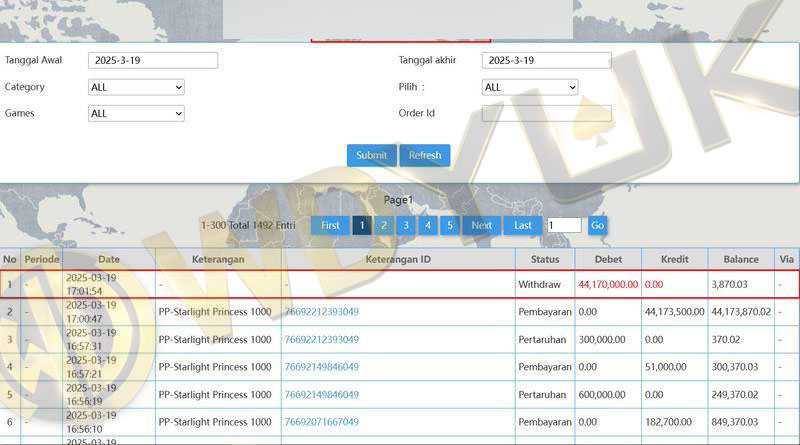The image size is (800, 445).
Task: Click the Go button
Action: point(597,226)
